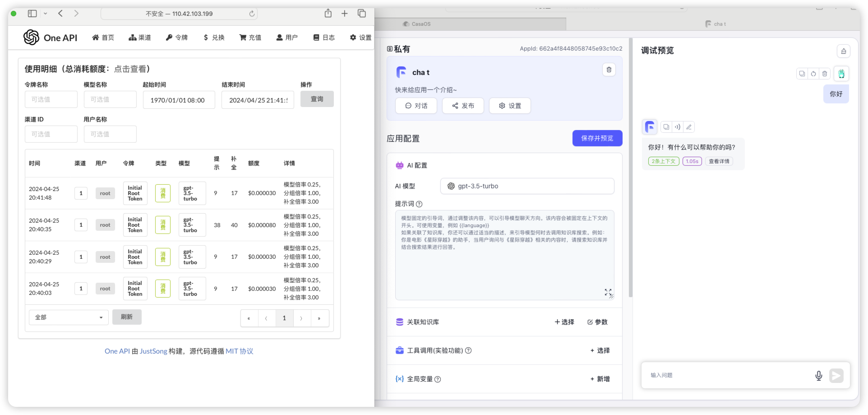The width and height of the screenshot is (868, 415).
Task: Click 点击查看 total quota link
Action: [130, 69]
